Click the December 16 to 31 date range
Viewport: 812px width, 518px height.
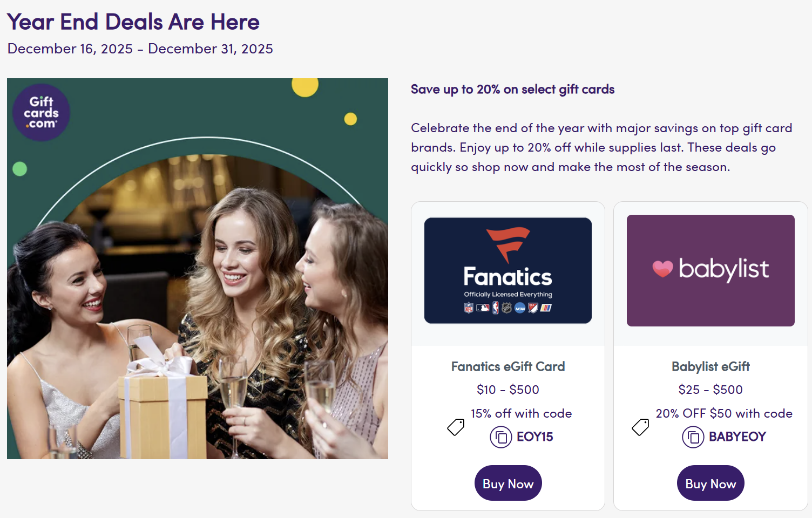(140, 49)
